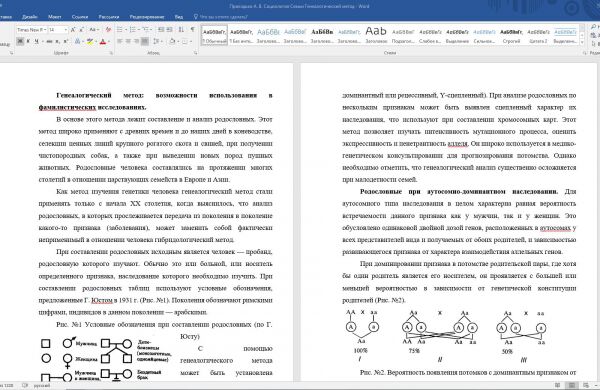Open the line spacing dropdown
Screen dimensions: 600x390
157,41
